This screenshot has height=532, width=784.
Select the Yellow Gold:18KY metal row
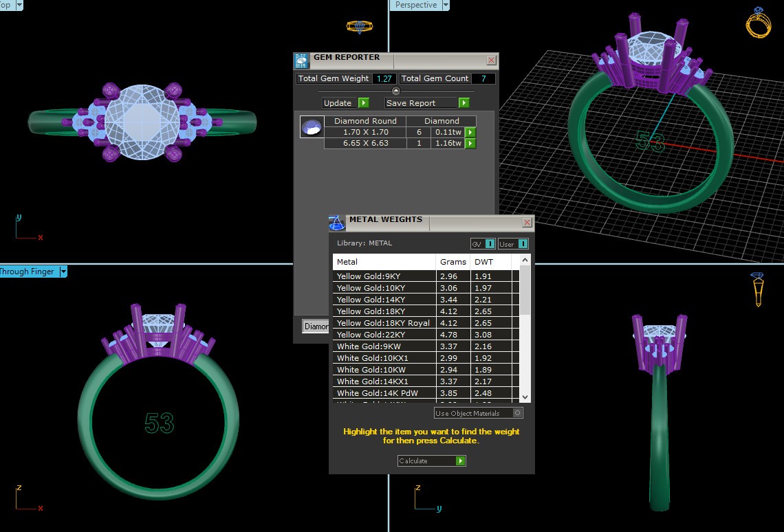384,311
